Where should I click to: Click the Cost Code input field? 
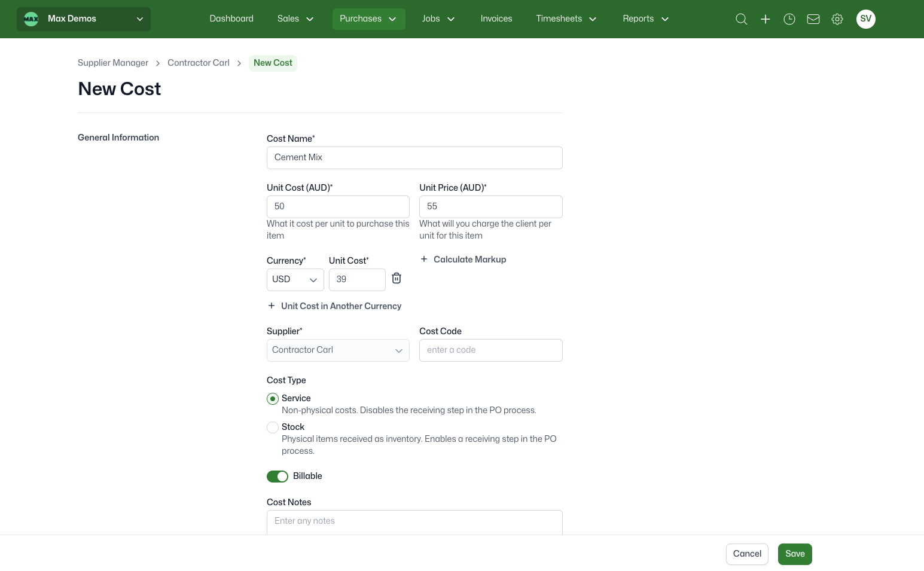490,350
